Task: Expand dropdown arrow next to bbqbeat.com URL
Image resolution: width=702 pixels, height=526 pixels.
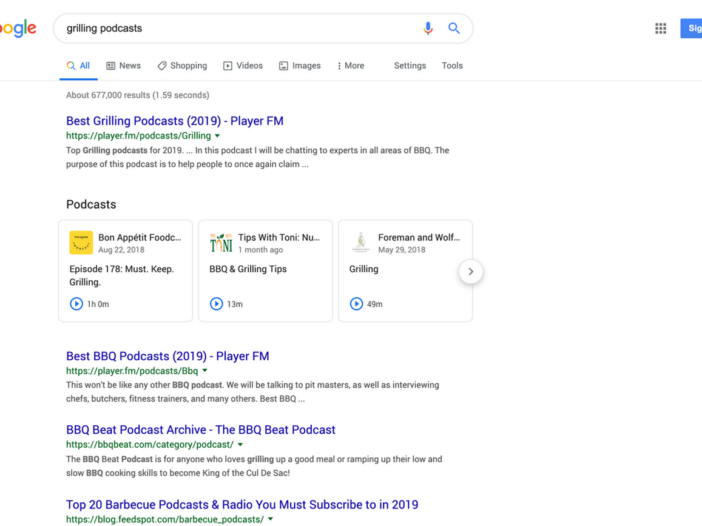Action: 240,445
